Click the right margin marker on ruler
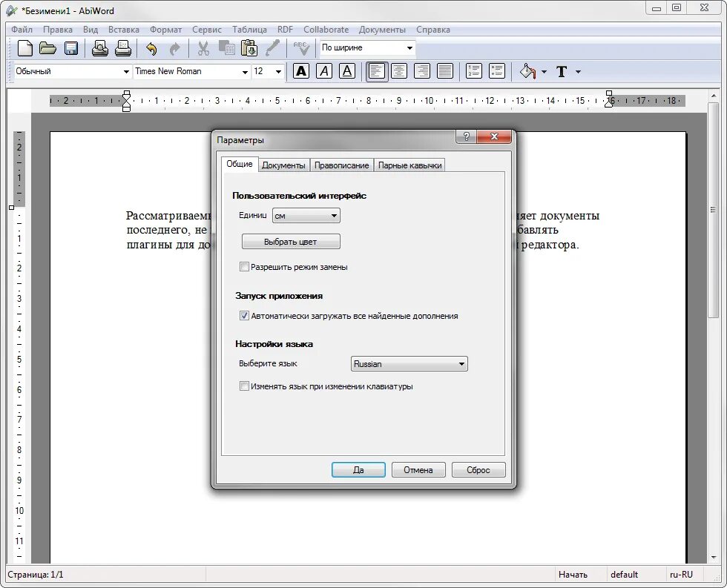The image size is (727, 588). [609, 100]
